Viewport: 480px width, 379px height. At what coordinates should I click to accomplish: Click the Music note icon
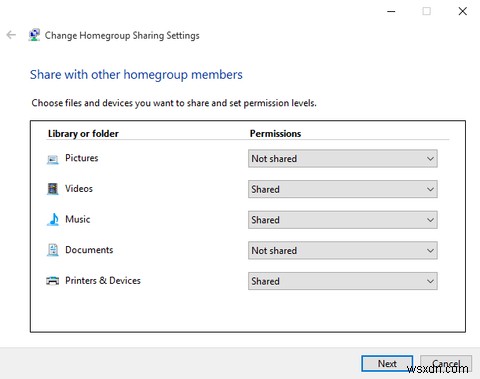point(53,219)
